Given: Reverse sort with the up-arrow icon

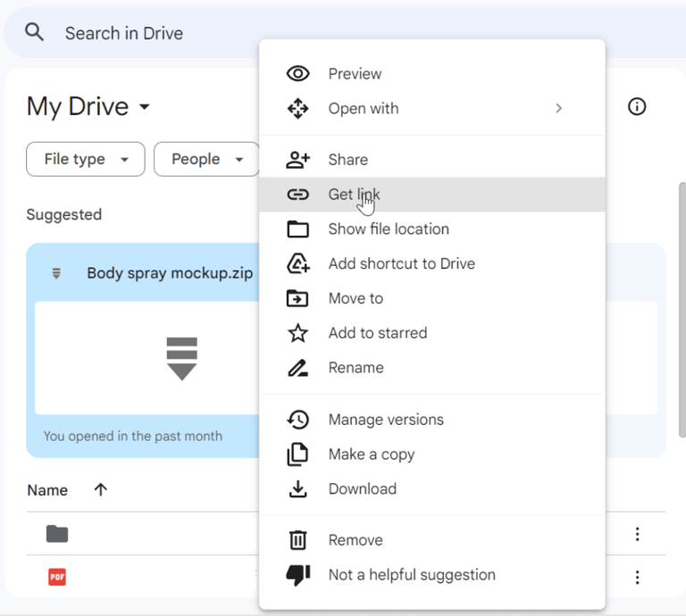Looking at the screenshot, I should pyautogui.click(x=101, y=489).
